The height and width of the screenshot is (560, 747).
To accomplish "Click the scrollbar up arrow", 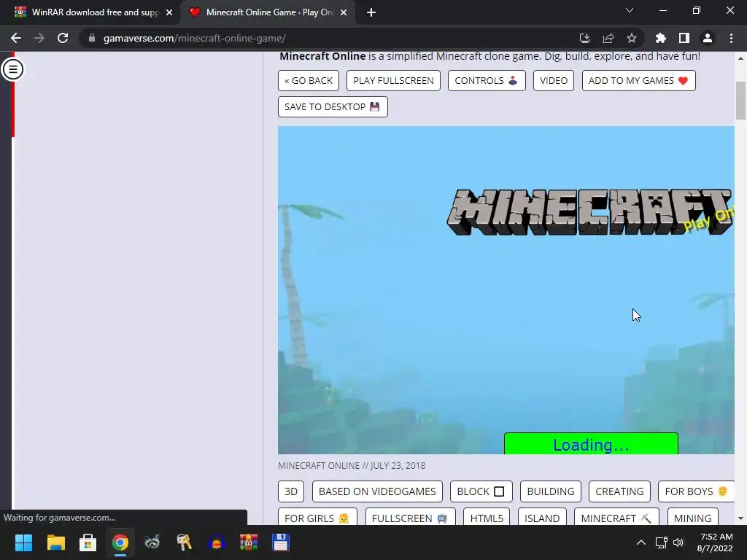I will pyautogui.click(x=740, y=58).
